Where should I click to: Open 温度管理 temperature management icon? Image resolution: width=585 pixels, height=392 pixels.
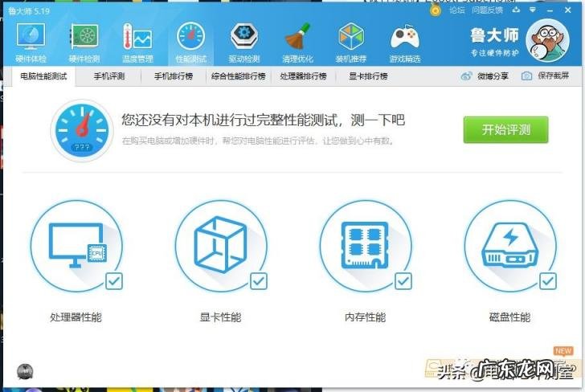137,37
